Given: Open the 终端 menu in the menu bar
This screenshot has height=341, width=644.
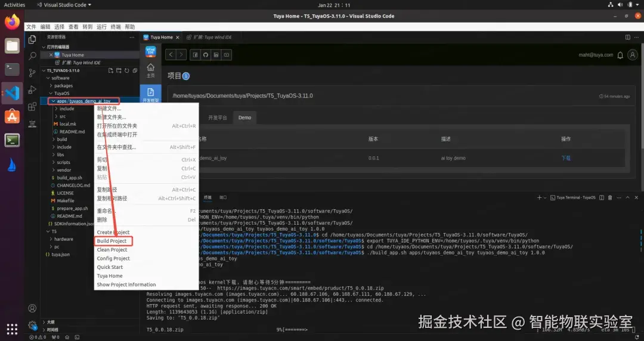Looking at the screenshot, I should pos(116,27).
